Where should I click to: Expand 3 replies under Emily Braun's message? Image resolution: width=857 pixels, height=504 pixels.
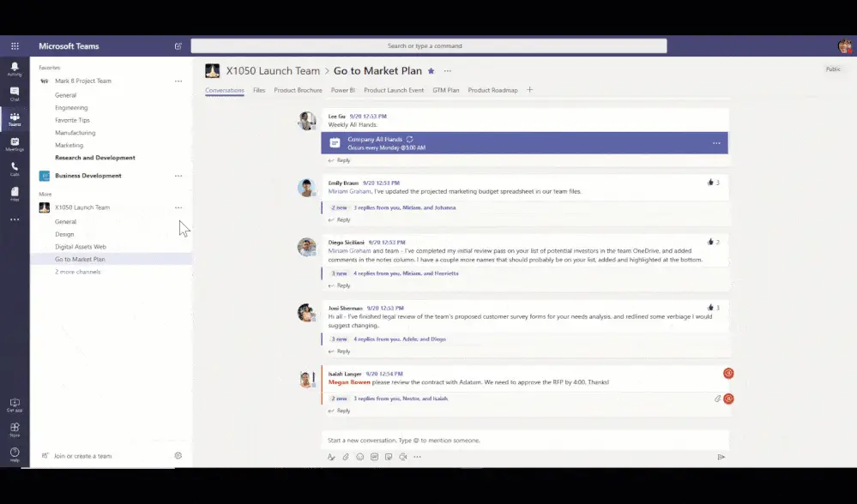point(404,207)
